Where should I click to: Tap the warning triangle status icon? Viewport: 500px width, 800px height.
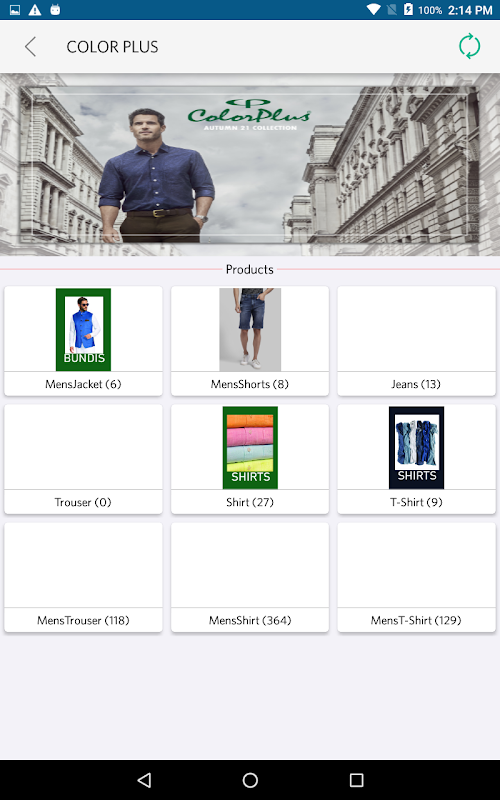[x=35, y=10]
